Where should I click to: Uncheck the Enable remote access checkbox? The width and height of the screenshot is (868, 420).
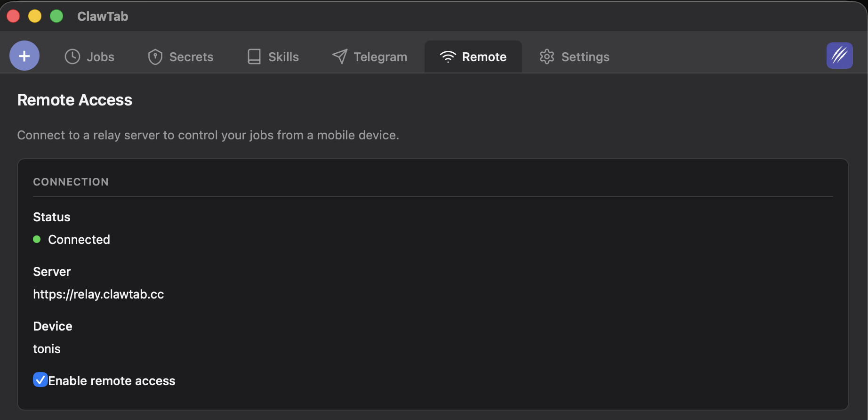40,380
